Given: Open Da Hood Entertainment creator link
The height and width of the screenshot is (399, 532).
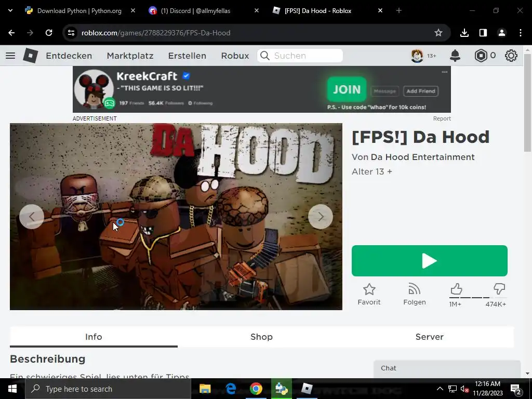Looking at the screenshot, I should click(x=423, y=157).
